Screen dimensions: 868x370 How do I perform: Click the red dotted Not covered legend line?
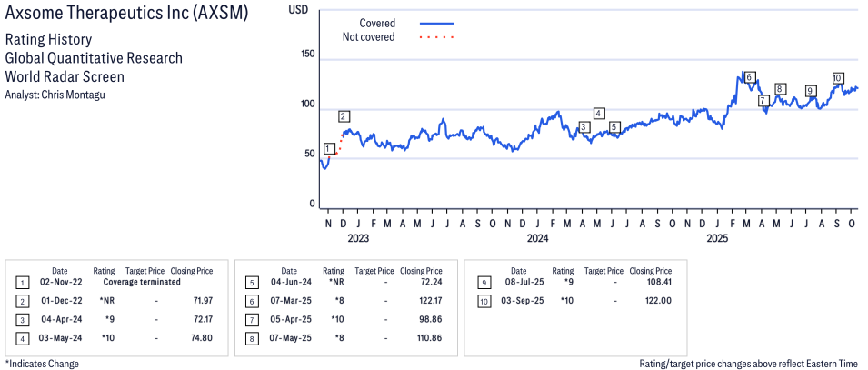437,37
